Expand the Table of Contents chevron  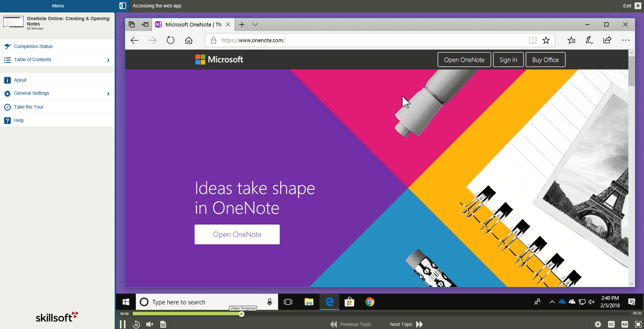click(108, 60)
